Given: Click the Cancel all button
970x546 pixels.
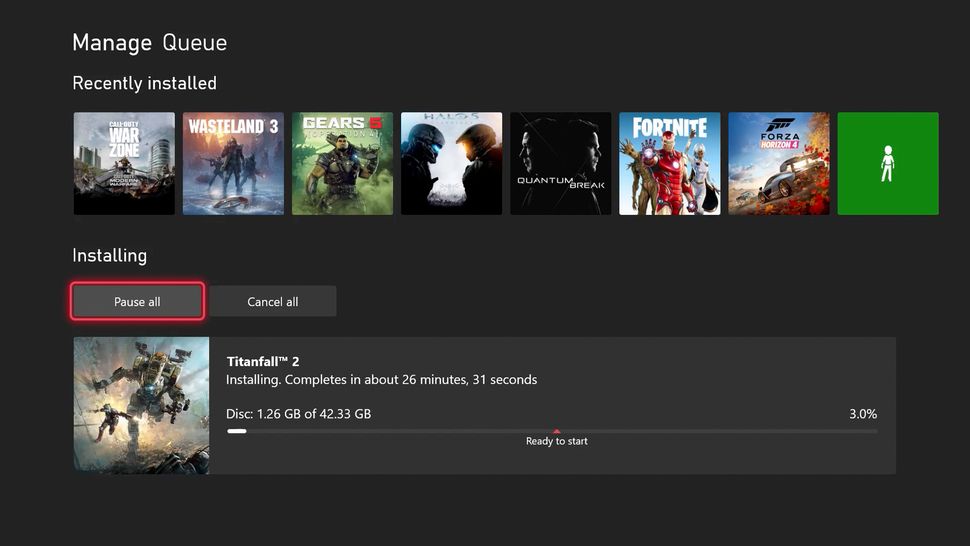Looking at the screenshot, I should 273,301.
